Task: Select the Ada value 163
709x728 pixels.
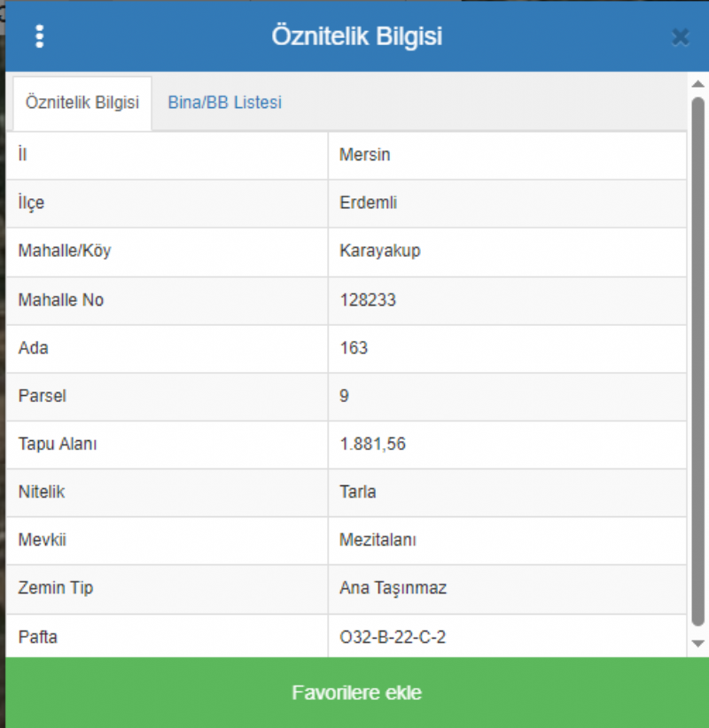Action: (x=354, y=348)
